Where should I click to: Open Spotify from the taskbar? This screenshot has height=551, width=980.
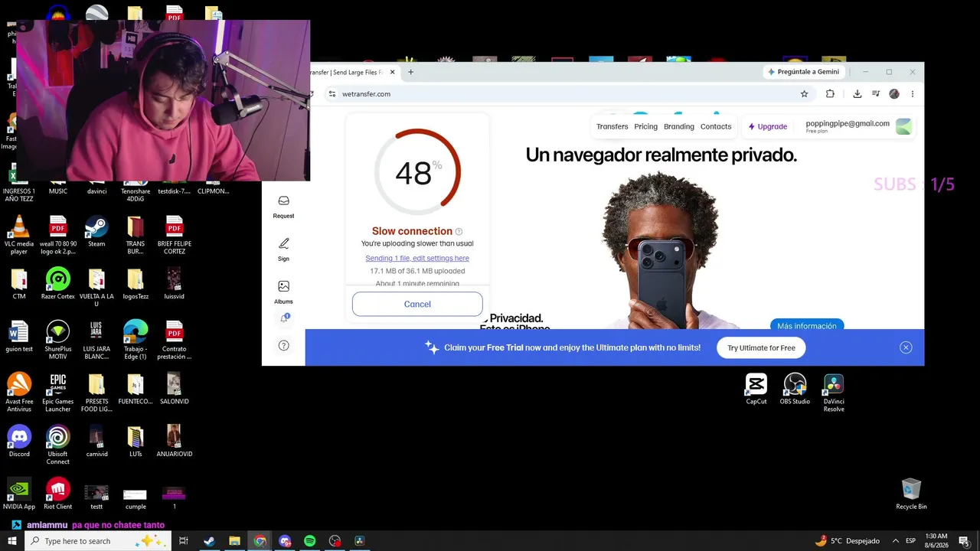pos(309,541)
